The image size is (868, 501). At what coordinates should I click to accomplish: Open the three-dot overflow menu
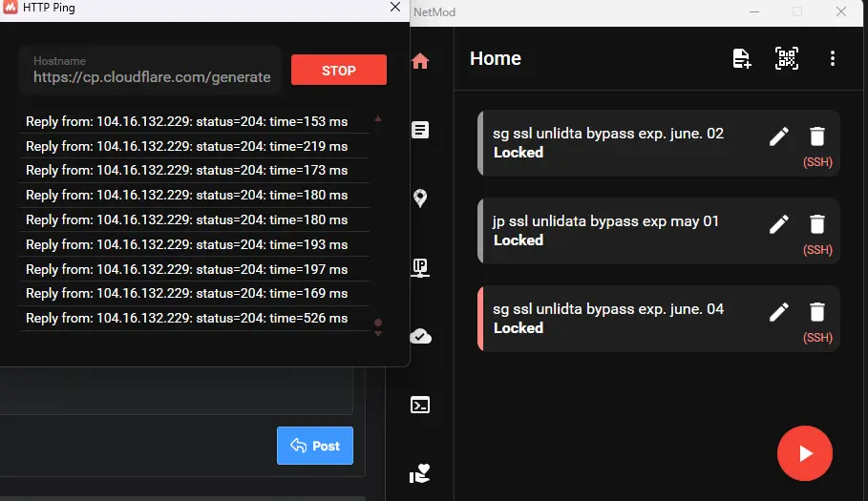pos(833,58)
